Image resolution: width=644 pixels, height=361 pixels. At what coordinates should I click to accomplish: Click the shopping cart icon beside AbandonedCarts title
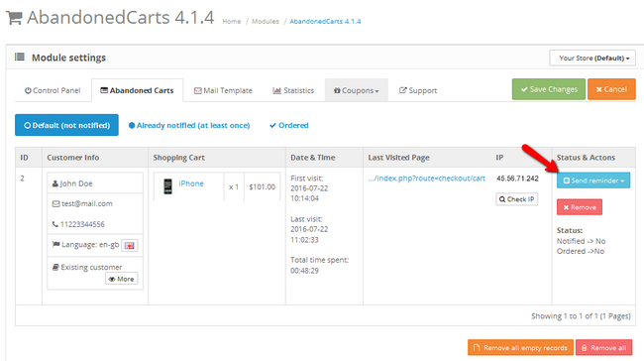pos(15,18)
